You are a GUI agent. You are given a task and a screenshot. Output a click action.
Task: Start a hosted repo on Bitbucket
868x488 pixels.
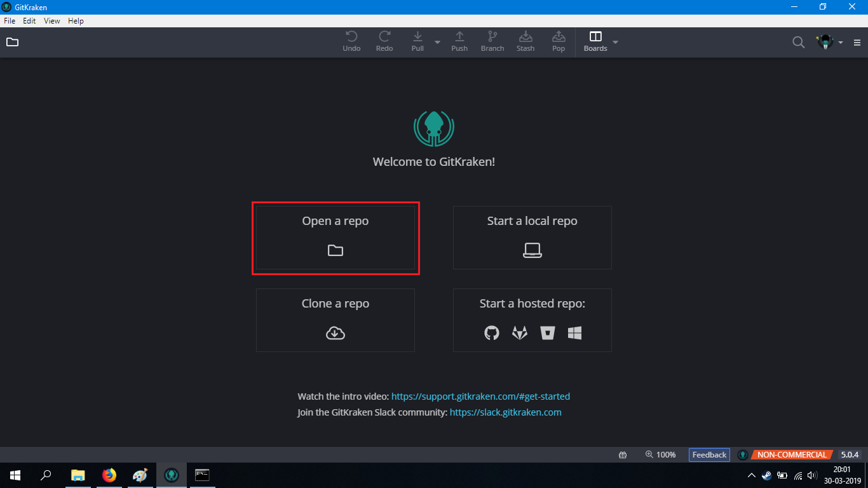tap(548, 333)
